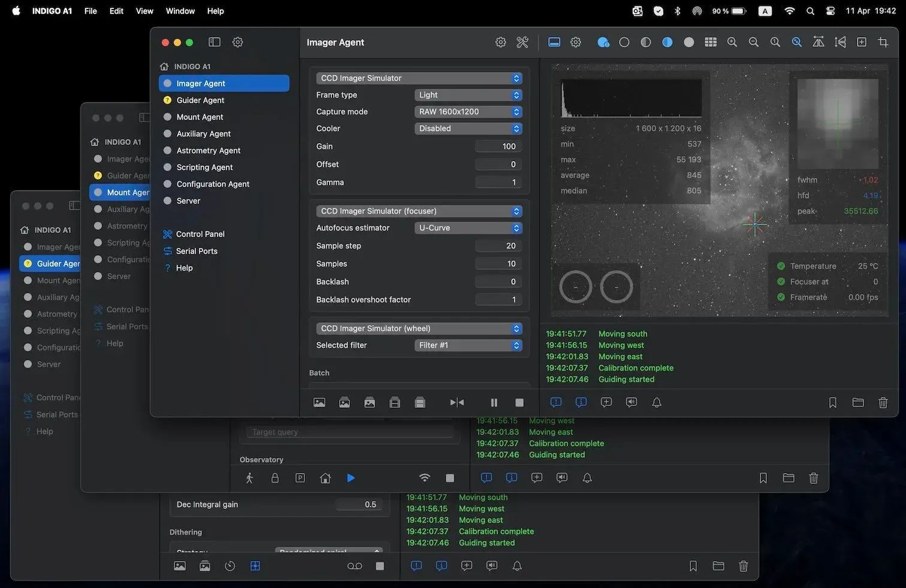
Task: Open the Capture mode dropdown
Action: tap(467, 111)
